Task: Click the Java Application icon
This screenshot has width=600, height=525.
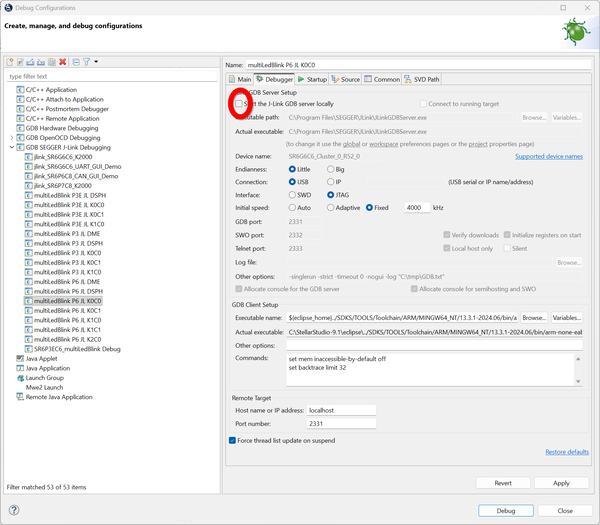Action: click(20, 368)
